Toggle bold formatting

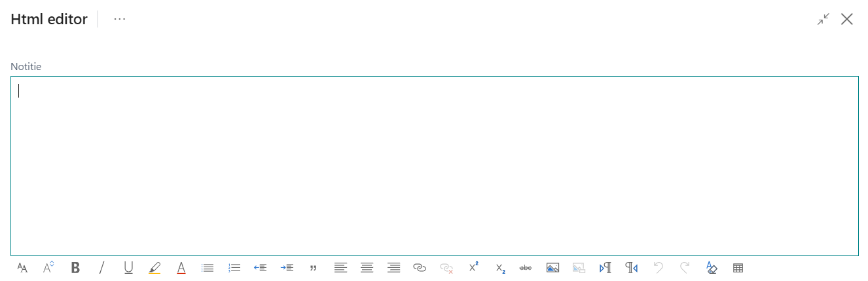point(75,267)
